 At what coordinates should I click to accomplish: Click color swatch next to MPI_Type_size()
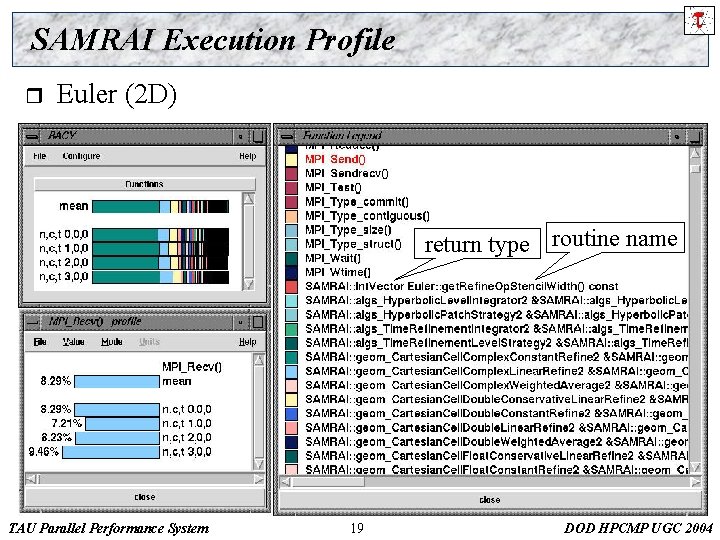pos(291,230)
